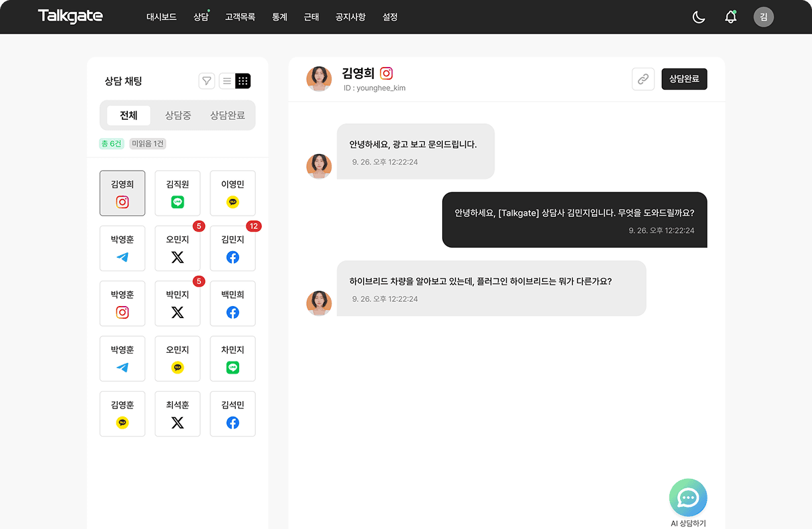Click the X icon with 5 unread on 오민지

point(177,257)
